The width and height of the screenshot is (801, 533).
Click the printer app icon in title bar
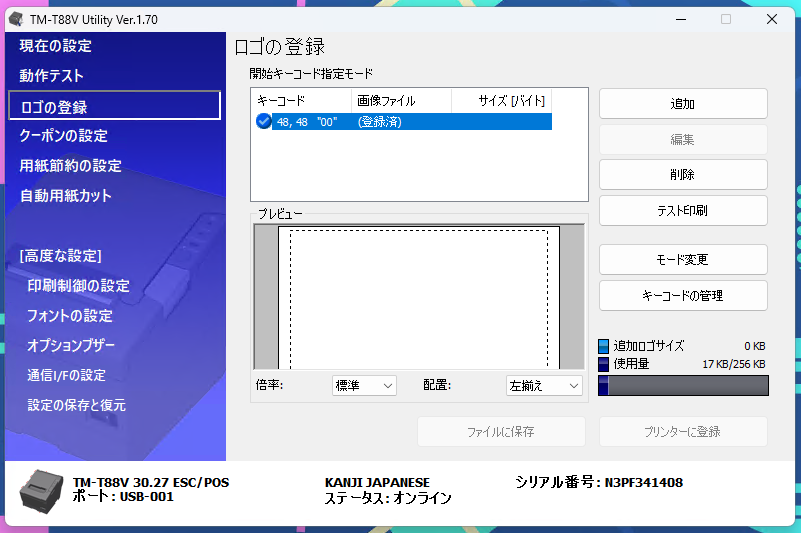point(16,19)
